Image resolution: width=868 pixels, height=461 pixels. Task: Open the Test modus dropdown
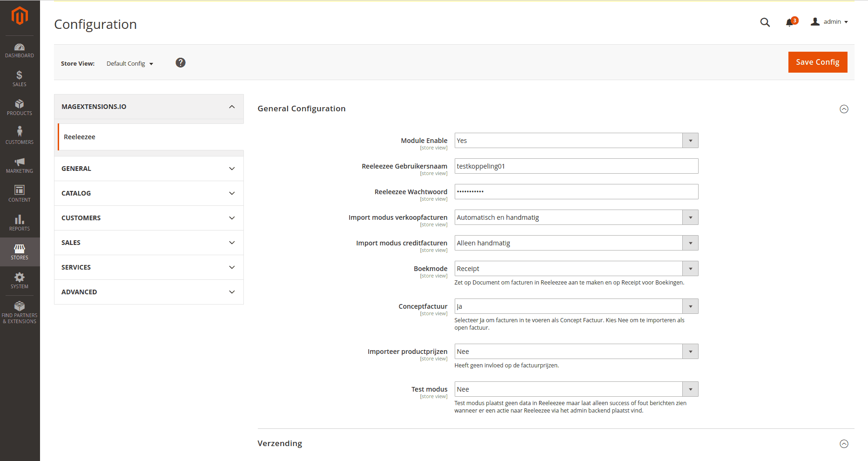(576, 389)
